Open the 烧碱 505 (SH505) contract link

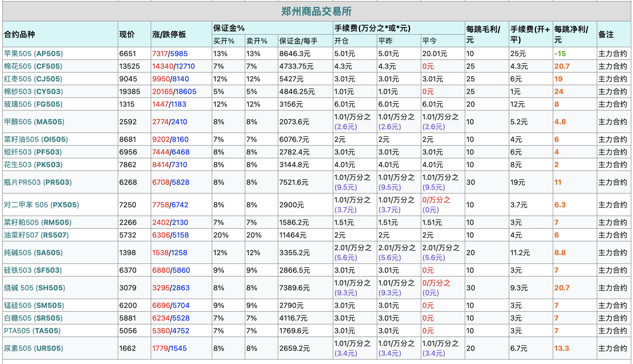tap(34, 288)
